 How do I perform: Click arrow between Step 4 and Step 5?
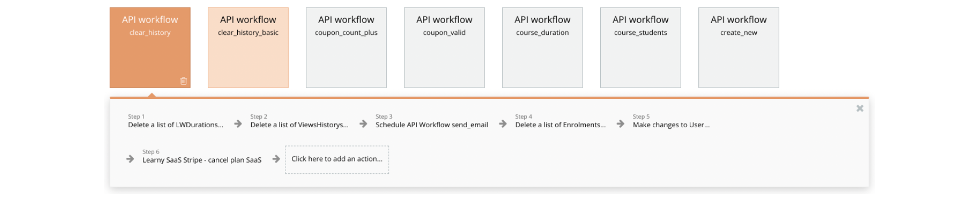point(620,124)
